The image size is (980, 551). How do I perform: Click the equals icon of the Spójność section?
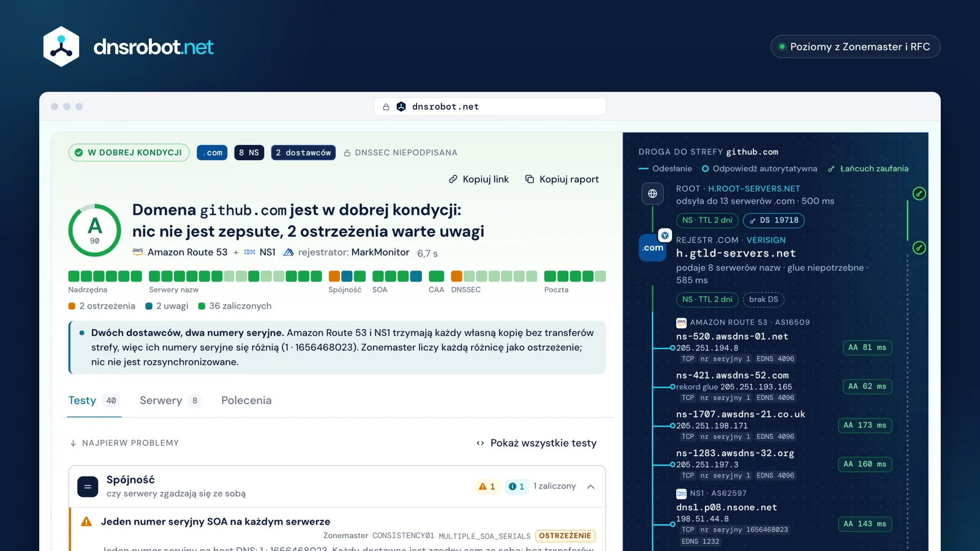pos(88,487)
